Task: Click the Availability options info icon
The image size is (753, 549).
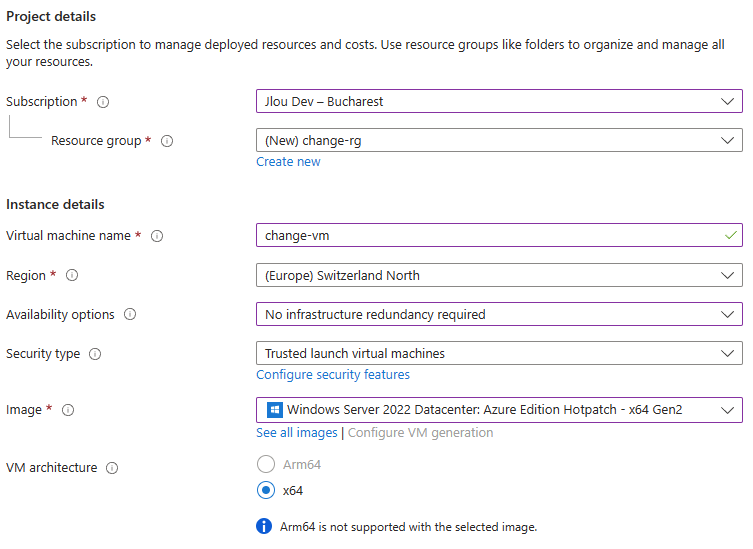Action: 130,314
